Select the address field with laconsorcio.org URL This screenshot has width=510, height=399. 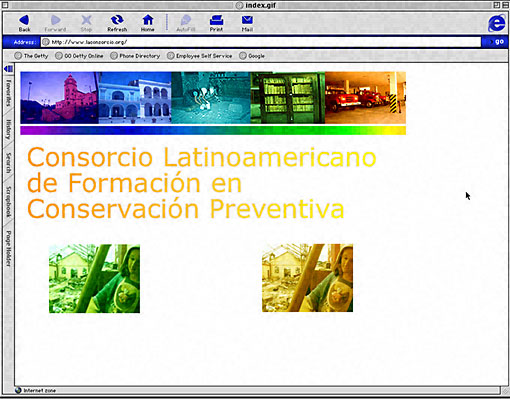point(261,42)
